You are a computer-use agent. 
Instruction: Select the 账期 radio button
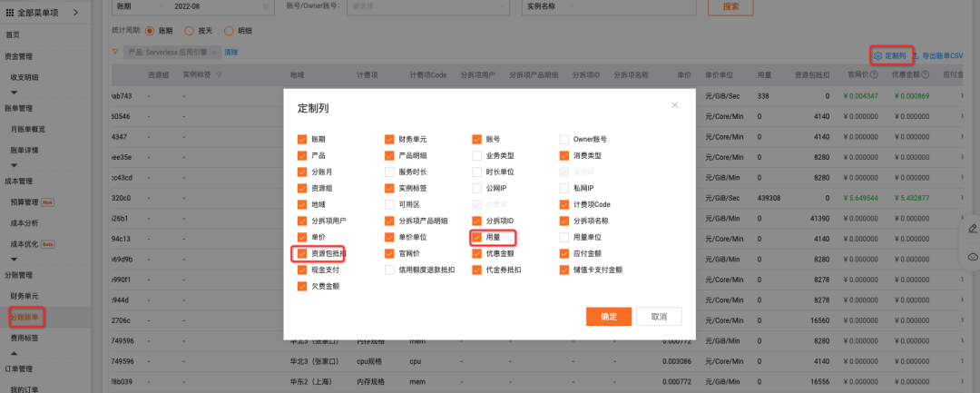[150, 31]
